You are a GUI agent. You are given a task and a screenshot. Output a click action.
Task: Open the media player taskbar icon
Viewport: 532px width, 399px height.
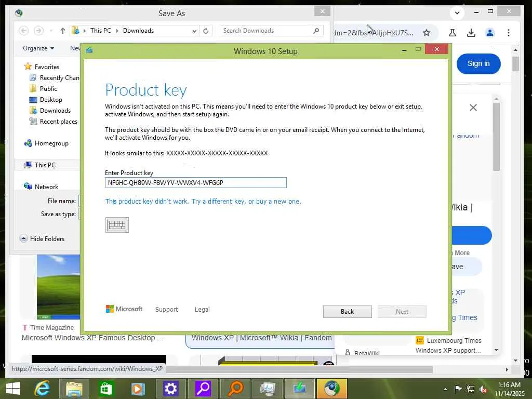pos(138,389)
